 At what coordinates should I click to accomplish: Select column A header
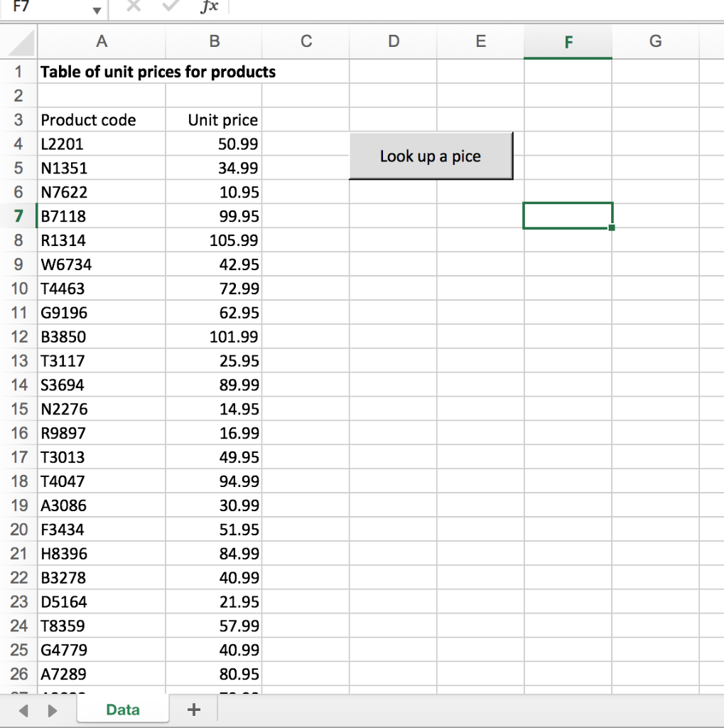pyautogui.click(x=102, y=42)
